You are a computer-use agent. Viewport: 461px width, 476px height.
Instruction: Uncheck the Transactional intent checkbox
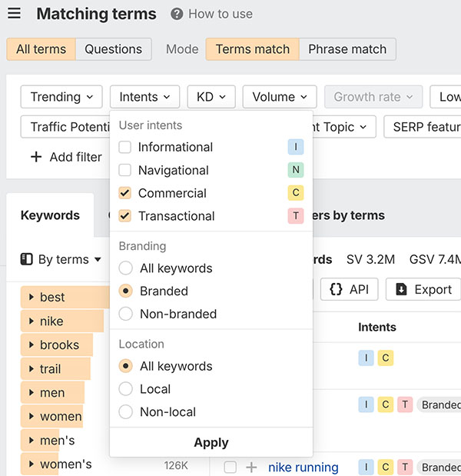click(125, 216)
